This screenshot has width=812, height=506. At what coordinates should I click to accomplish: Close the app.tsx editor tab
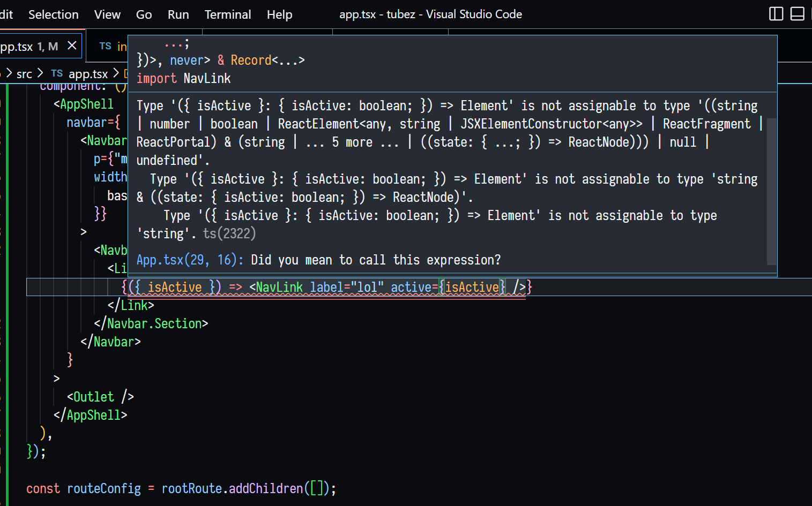tap(72, 46)
